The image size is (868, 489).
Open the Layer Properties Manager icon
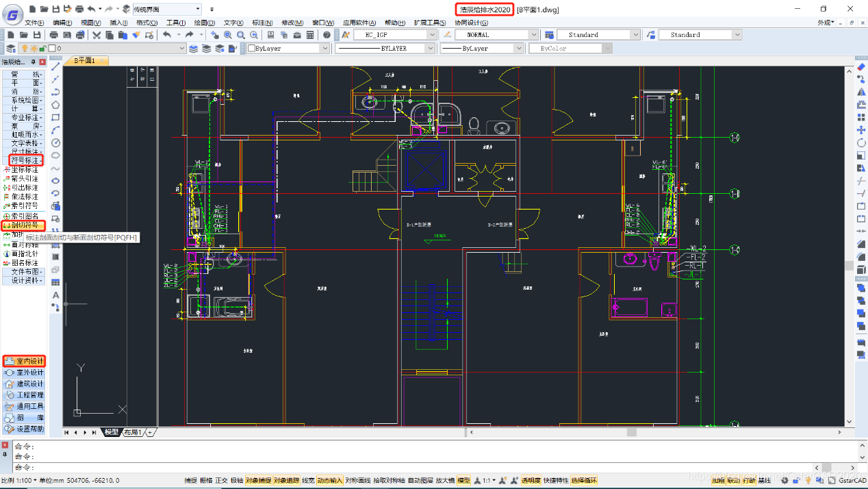10,49
